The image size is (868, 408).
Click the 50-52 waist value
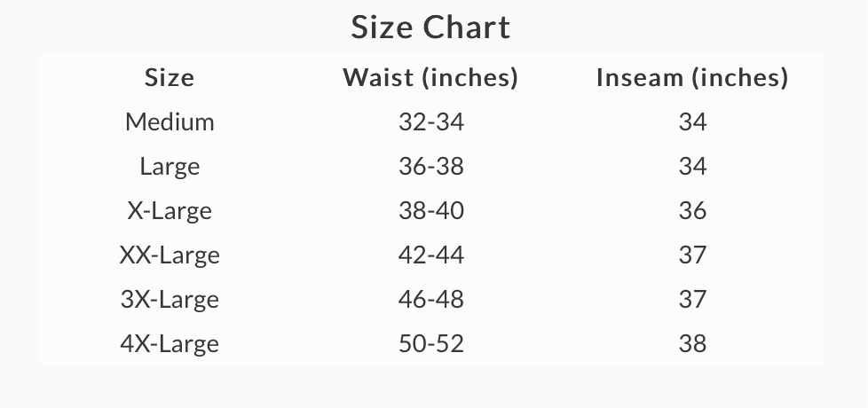431,343
